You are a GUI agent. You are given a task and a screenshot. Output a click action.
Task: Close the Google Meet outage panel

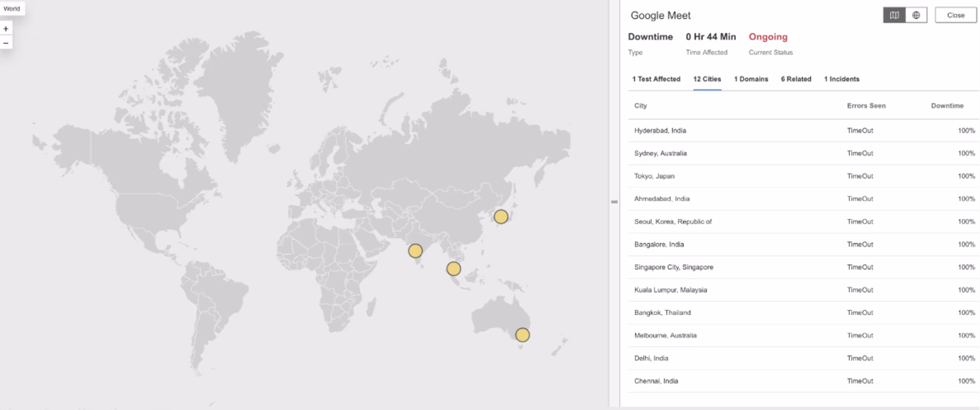click(956, 16)
